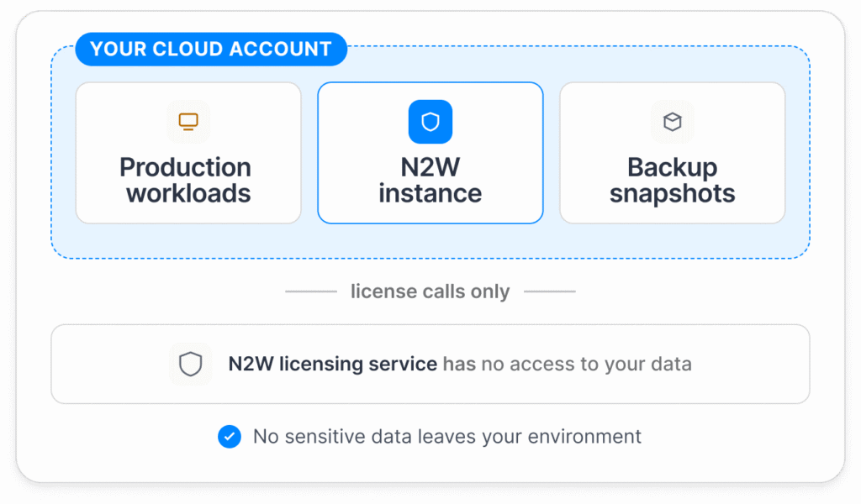Click the 'license calls only' text
861x504 pixels.
point(430,291)
